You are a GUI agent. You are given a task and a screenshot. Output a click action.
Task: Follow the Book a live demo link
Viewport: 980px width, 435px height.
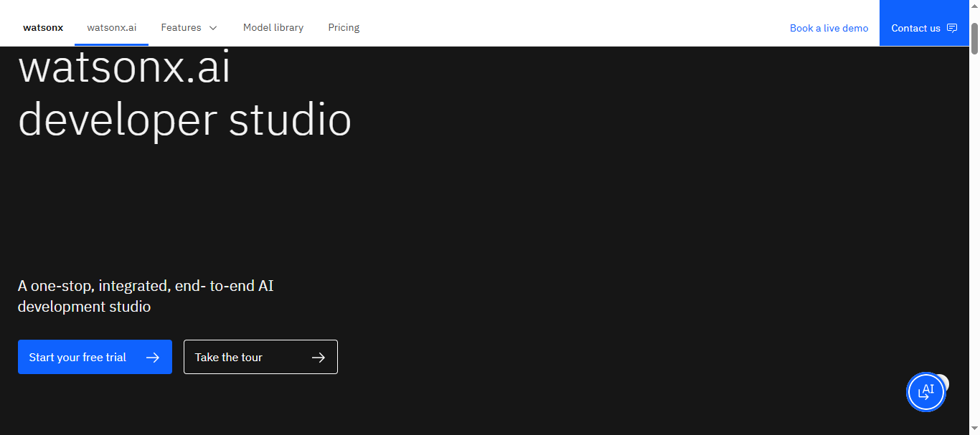pos(829,28)
